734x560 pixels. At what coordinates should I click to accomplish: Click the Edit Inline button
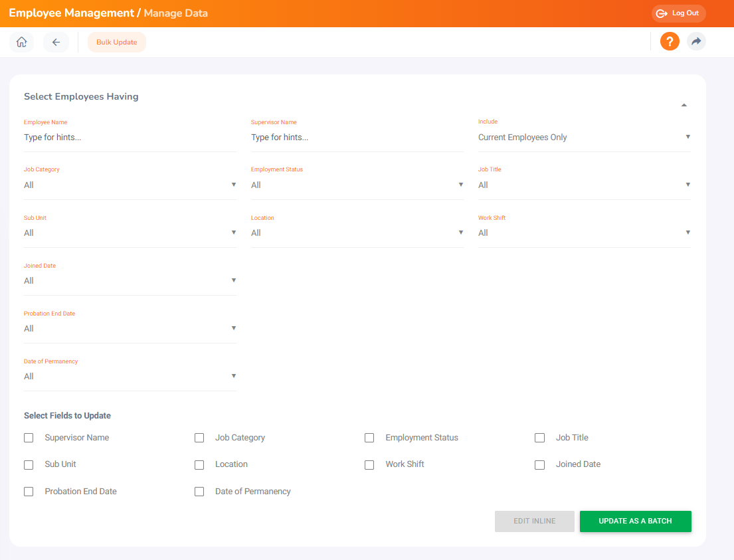tap(535, 521)
